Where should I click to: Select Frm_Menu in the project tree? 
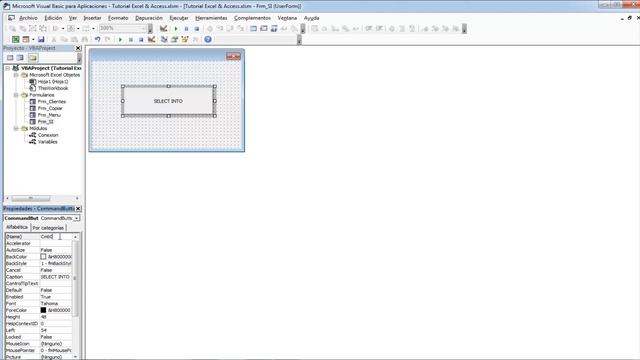49,115
